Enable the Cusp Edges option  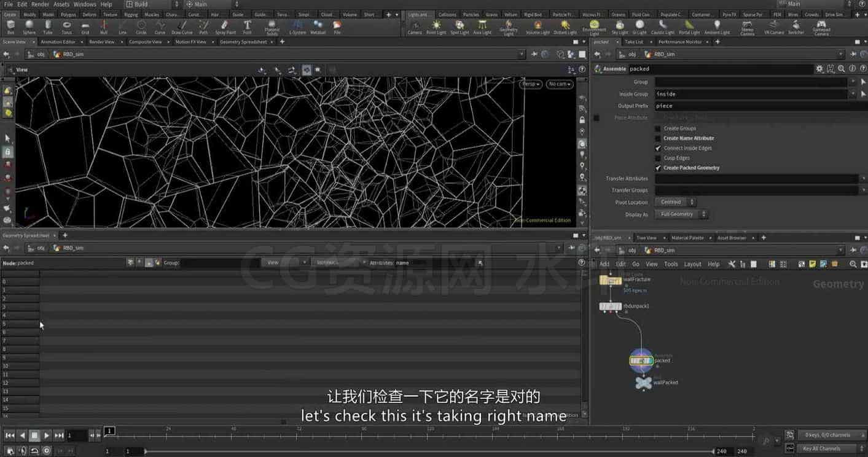point(658,158)
